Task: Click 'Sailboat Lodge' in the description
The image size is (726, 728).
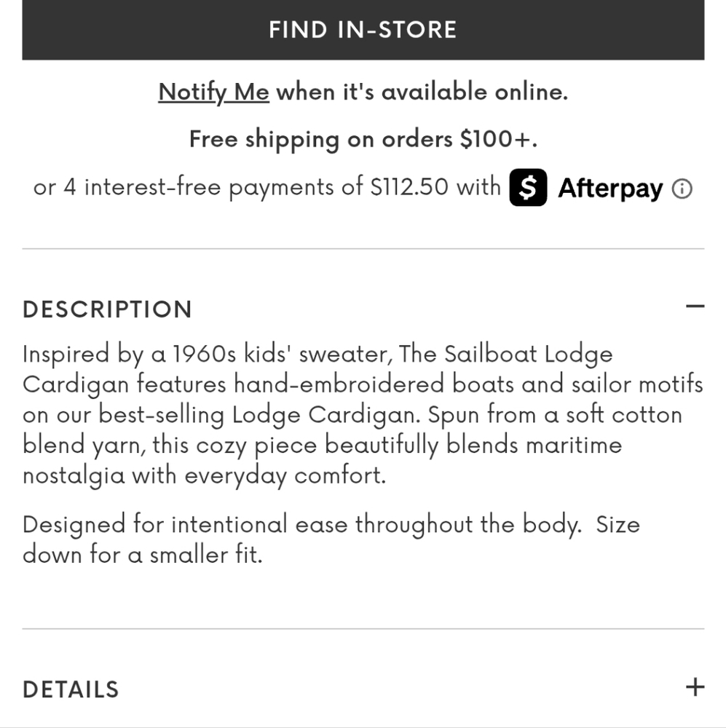Action: tap(529, 354)
